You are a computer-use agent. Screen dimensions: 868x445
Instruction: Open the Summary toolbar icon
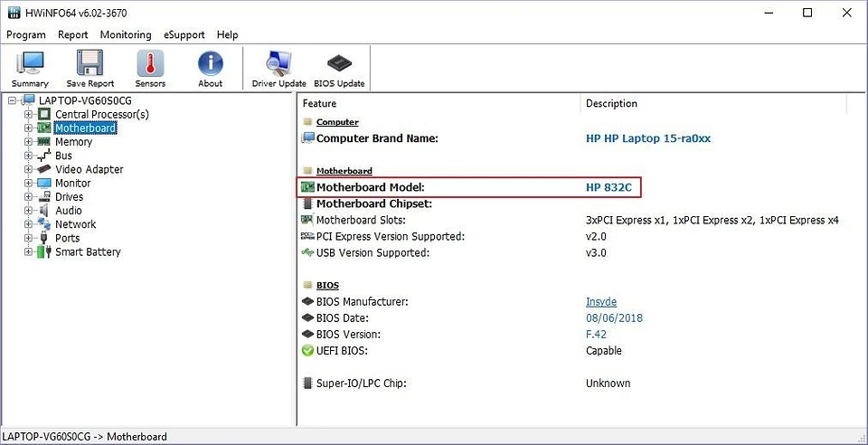(30, 69)
